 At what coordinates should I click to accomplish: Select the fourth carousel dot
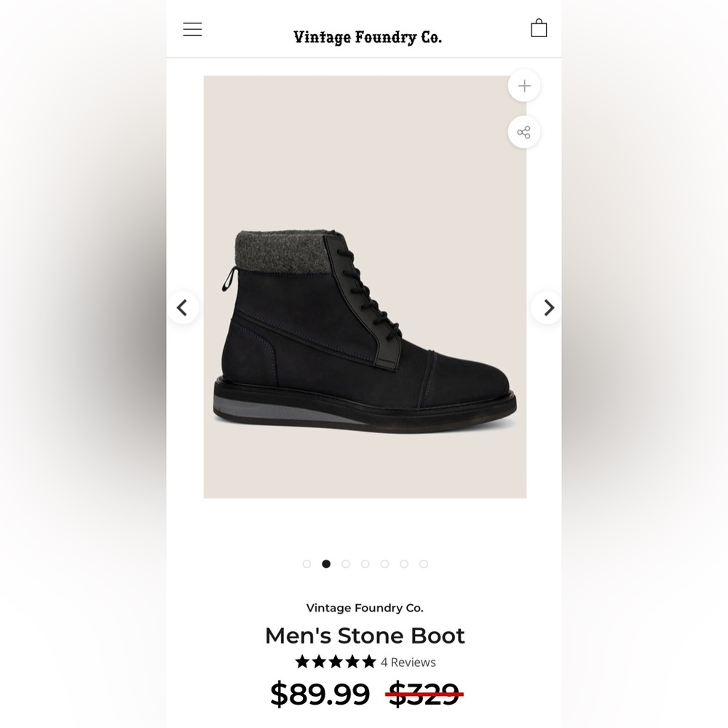(x=365, y=563)
